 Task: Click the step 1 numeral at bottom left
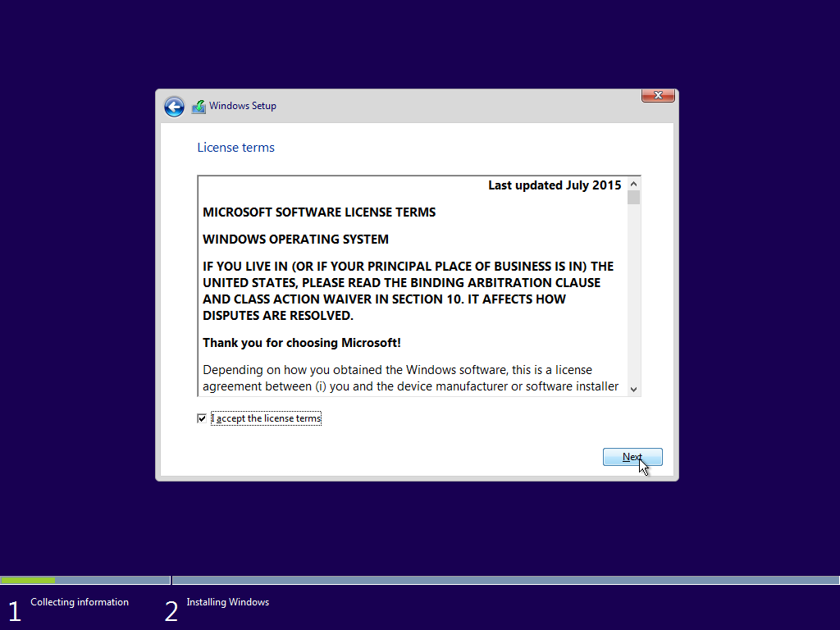(x=14, y=610)
